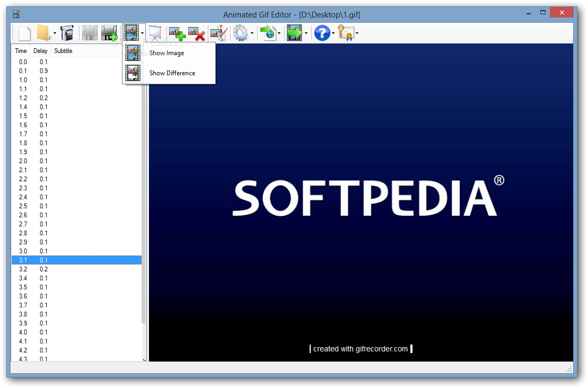Select the frame at time 1.5
Screen dimensions: 588x388
[x=76, y=116]
